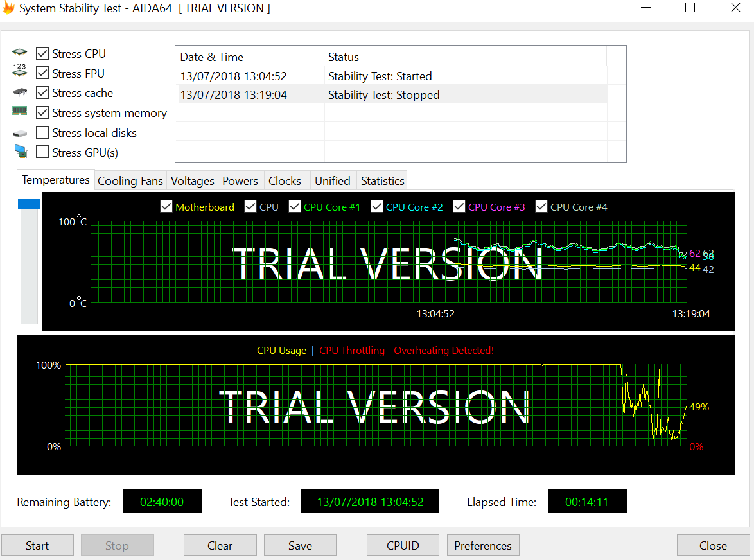Click the 13/07/2018 13:19:04 log timestamp
This screenshot has height=560, width=754.
[x=234, y=94]
